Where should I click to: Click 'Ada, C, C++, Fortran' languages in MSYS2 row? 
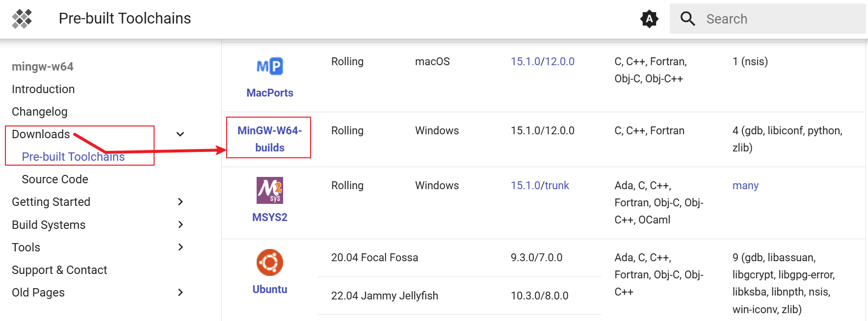(x=659, y=202)
